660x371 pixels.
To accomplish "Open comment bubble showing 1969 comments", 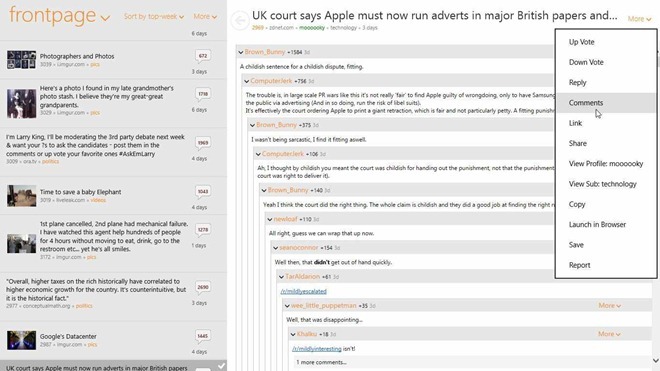I will pyautogui.click(x=203, y=144).
